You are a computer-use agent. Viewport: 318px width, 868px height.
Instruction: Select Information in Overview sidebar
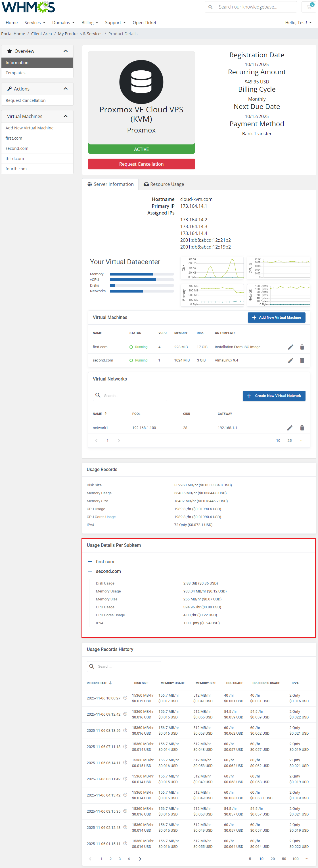pos(37,63)
